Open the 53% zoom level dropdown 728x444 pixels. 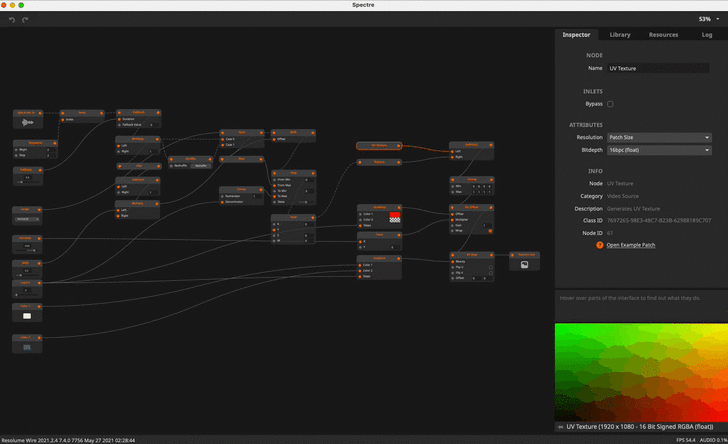pyautogui.click(x=709, y=19)
